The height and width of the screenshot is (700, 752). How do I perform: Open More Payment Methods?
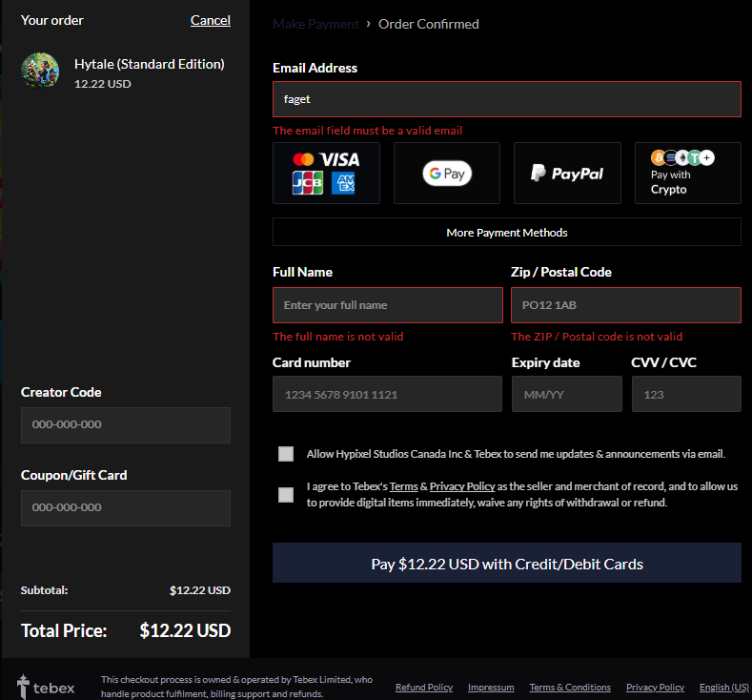point(507,232)
